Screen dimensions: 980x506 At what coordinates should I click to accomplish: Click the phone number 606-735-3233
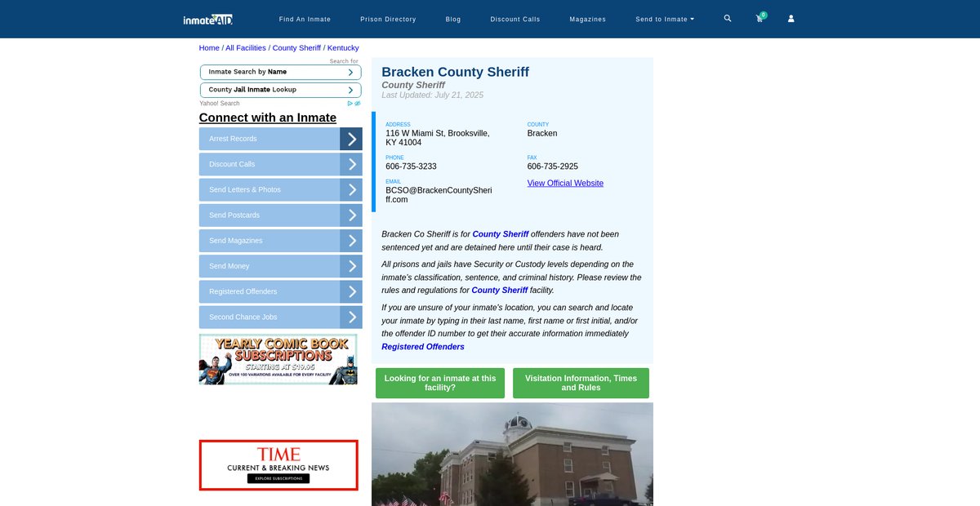[411, 166]
